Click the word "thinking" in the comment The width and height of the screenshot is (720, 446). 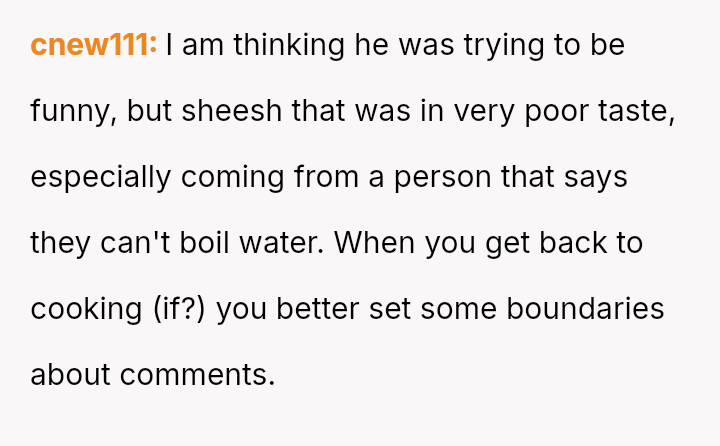coord(289,47)
